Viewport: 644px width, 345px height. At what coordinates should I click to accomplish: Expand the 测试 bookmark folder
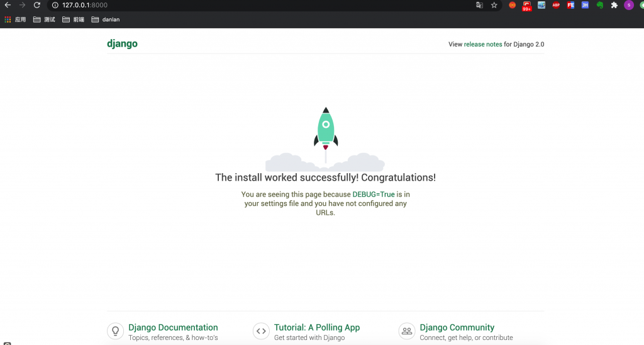click(x=44, y=20)
